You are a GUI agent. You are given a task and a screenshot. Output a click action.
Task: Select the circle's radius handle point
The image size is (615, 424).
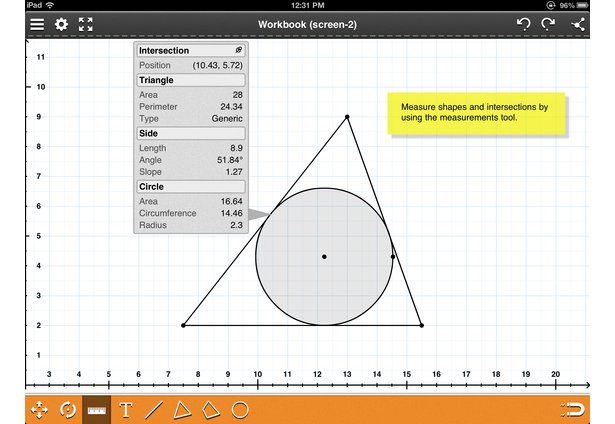tap(393, 257)
